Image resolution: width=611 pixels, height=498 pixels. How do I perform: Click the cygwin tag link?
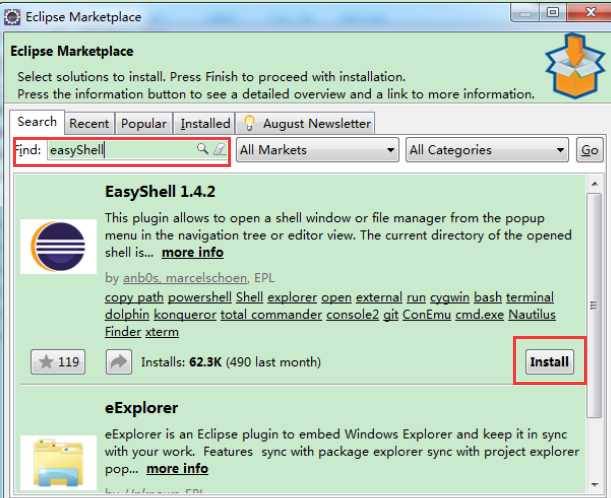click(x=450, y=297)
